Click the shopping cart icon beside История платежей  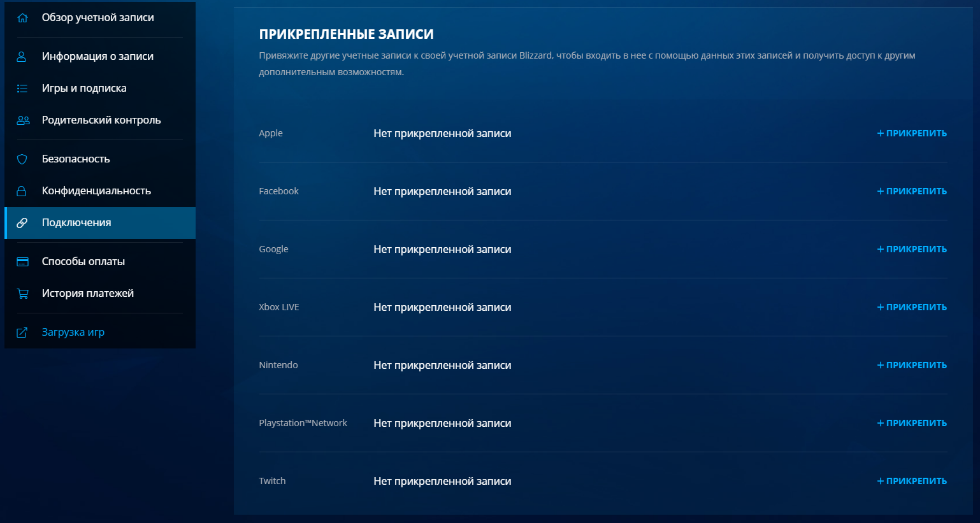23,294
